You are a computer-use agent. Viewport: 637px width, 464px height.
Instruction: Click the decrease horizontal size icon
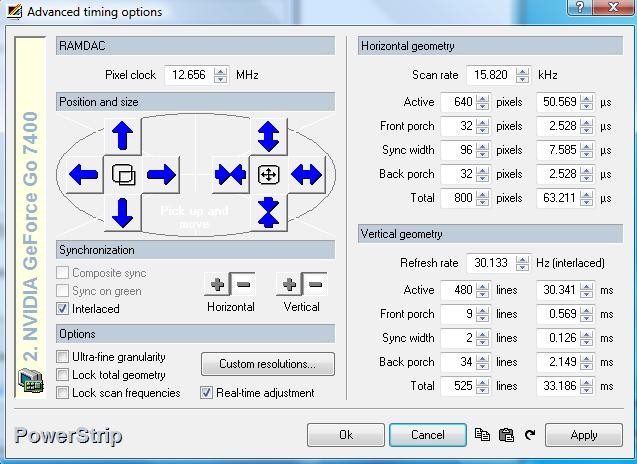point(230,175)
